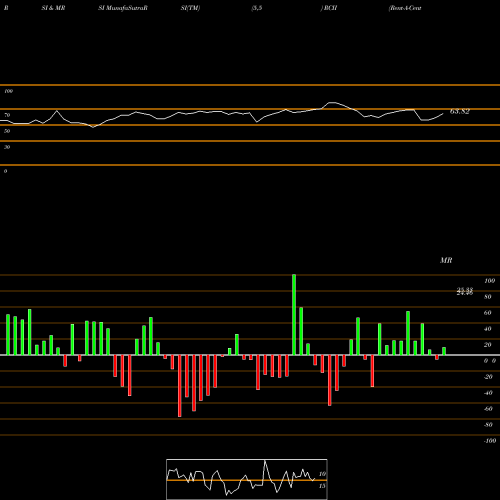Click the RSI peak above the 70 line
The height and width of the screenshot is (500, 500).
(332, 103)
